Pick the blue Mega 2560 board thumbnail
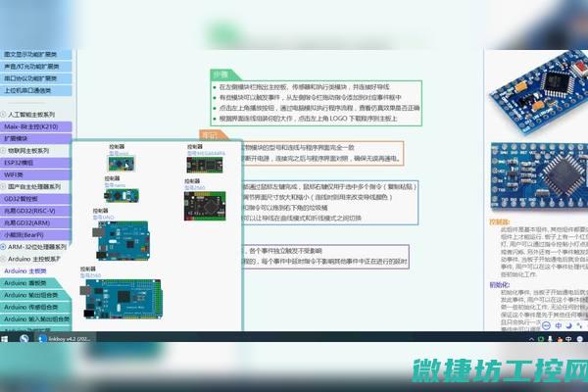588x392 pixels. pos(122,299)
